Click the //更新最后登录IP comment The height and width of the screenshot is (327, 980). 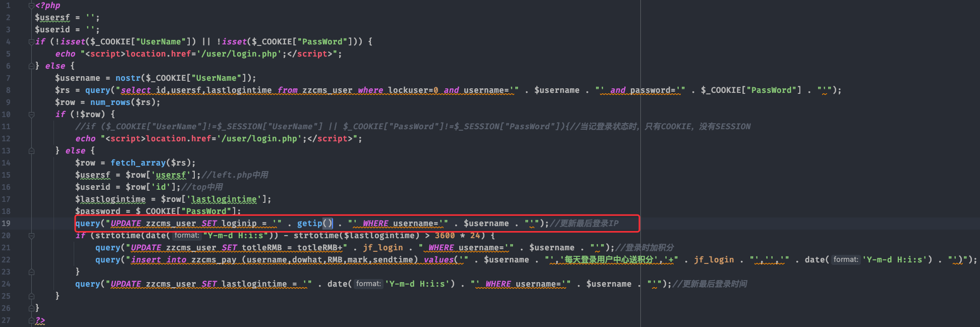coord(584,224)
